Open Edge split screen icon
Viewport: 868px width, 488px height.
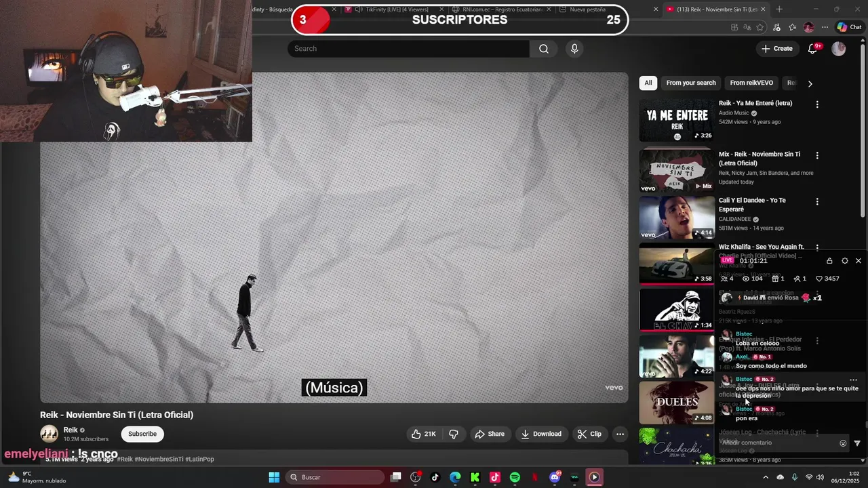point(734,27)
